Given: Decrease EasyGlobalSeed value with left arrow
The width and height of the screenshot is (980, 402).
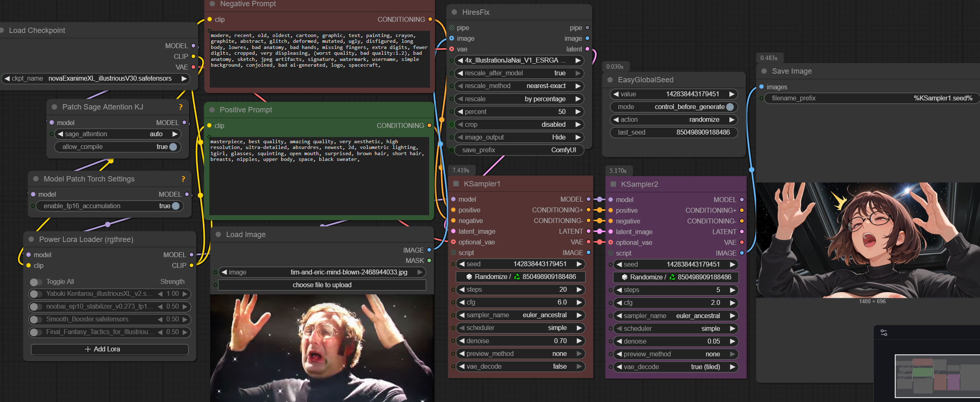Looking at the screenshot, I should pyautogui.click(x=616, y=94).
